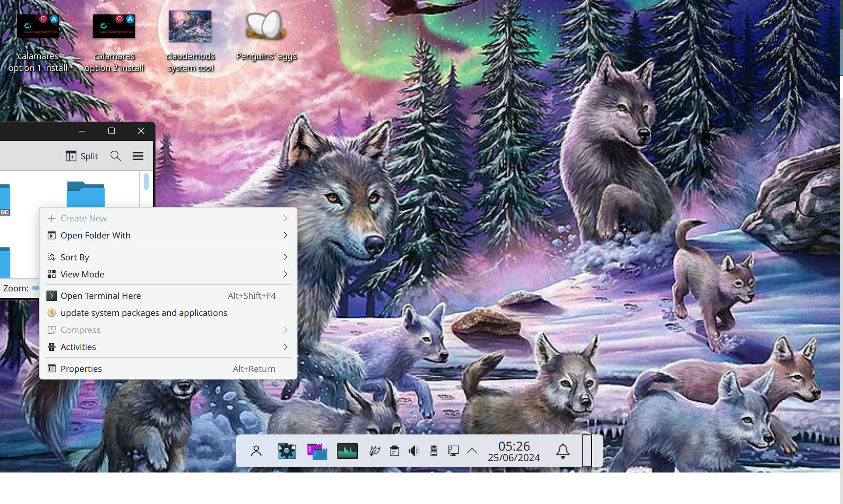Click the leaf-shaped tray icon
This screenshot has height=504, width=843.
[x=375, y=451]
